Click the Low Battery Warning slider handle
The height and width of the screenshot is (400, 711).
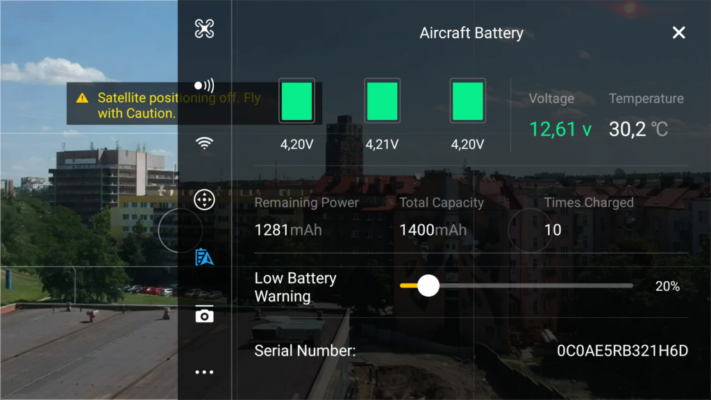(x=428, y=286)
